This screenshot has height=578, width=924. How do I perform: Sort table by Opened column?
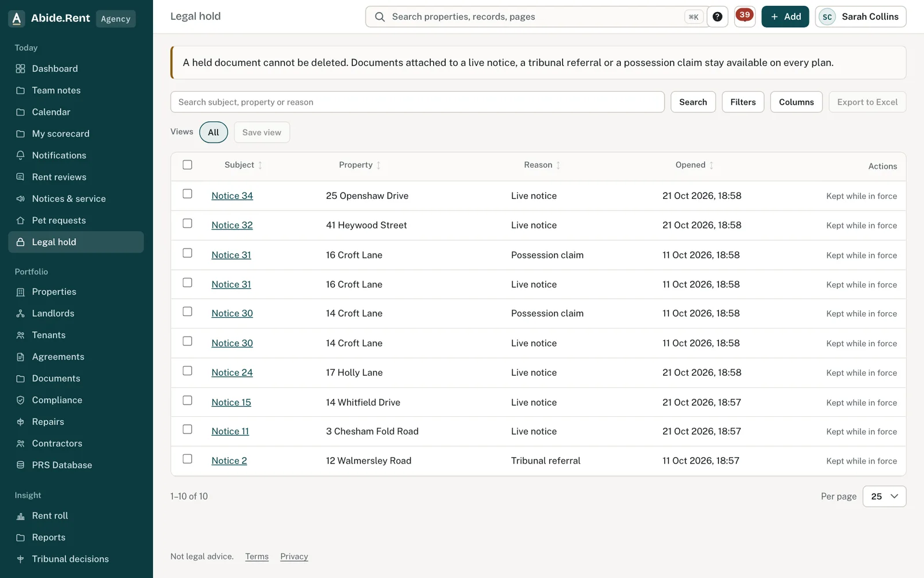point(695,165)
